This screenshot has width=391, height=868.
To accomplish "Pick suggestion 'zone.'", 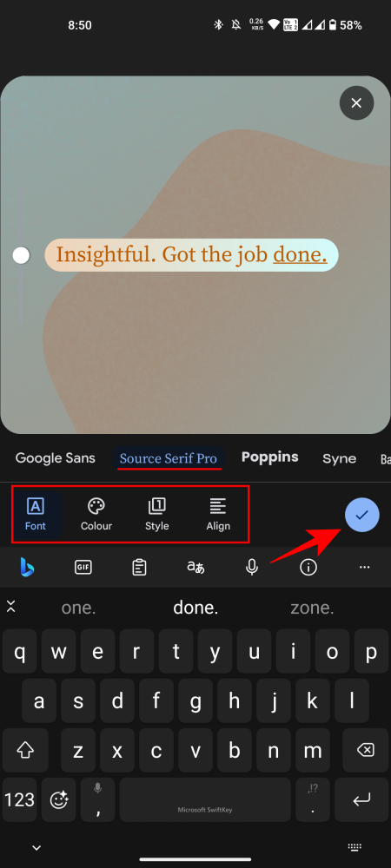I will pos(312,608).
